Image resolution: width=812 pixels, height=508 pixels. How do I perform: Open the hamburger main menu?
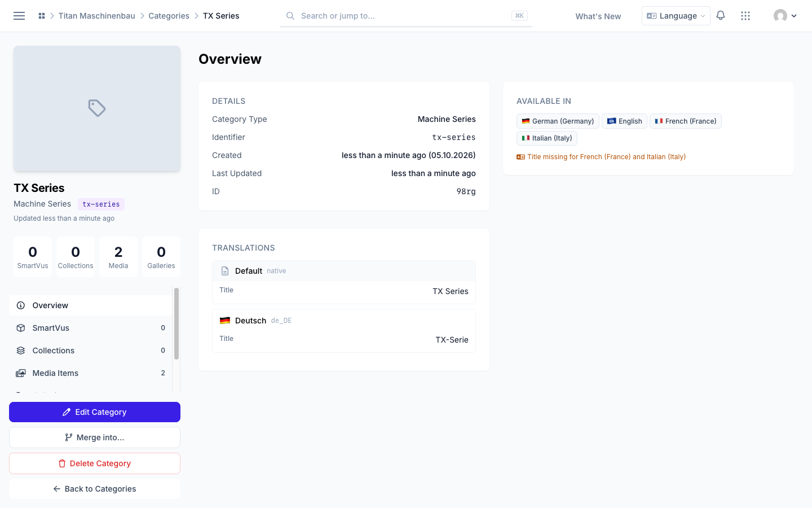coord(19,16)
